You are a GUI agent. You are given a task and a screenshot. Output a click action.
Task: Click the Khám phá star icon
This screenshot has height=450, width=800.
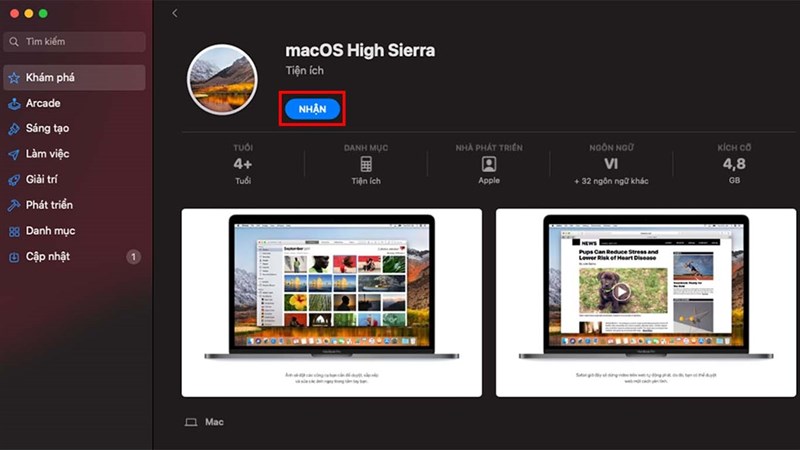tap(14, 78)
